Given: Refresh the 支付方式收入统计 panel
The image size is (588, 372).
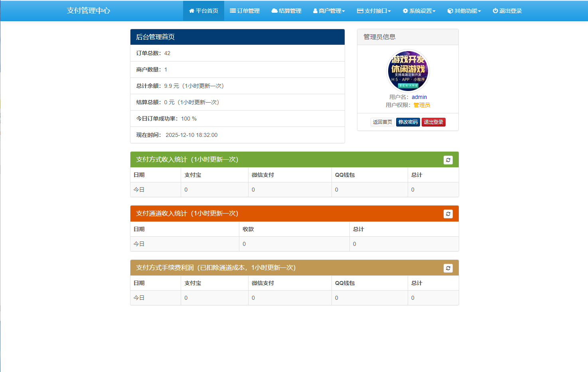Looking at the screenshot, I should pyautogui.click(x=448, y=160).
